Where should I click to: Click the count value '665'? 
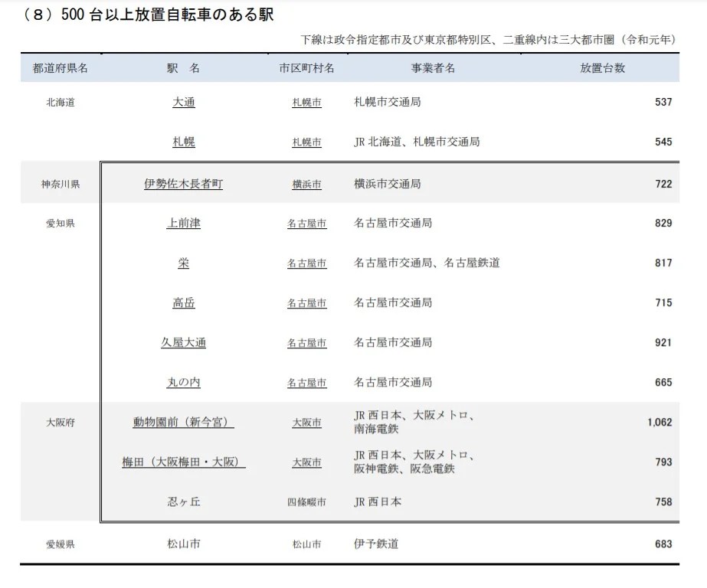(663, 383)
